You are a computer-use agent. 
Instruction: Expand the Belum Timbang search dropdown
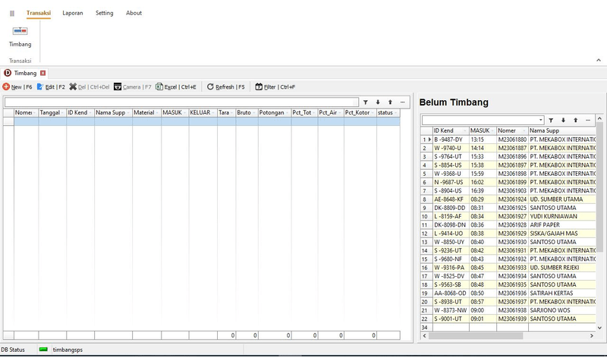point(540,120)
